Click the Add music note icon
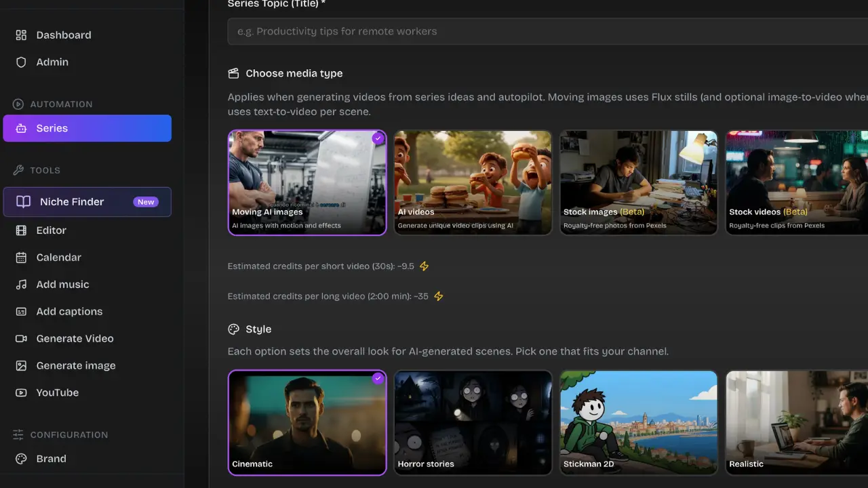The image size is (868, 488). click(x=21, y=285)
